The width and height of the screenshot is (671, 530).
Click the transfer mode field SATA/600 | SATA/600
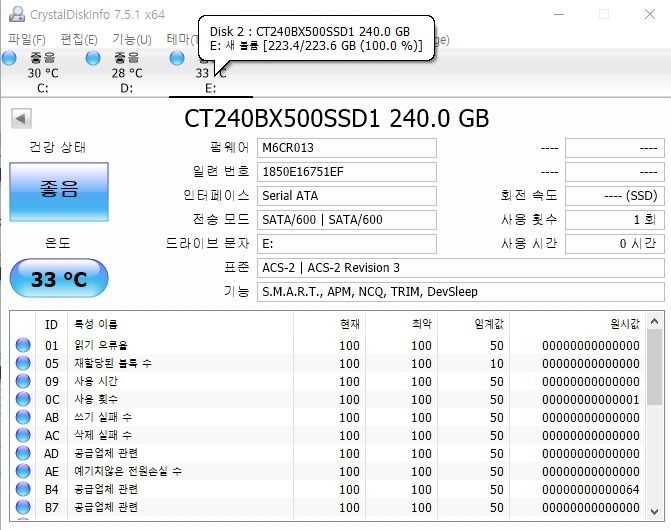[x=347, y=220]
